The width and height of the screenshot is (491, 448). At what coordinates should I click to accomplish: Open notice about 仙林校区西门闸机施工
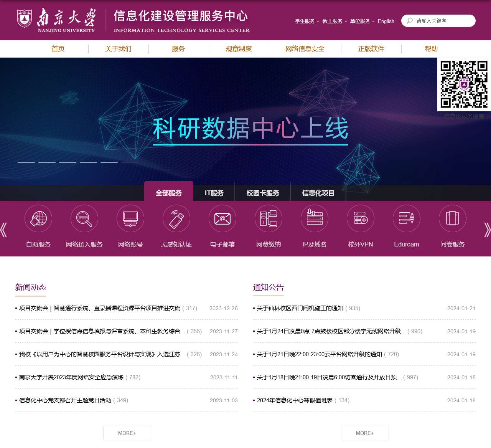pos(298,308)
